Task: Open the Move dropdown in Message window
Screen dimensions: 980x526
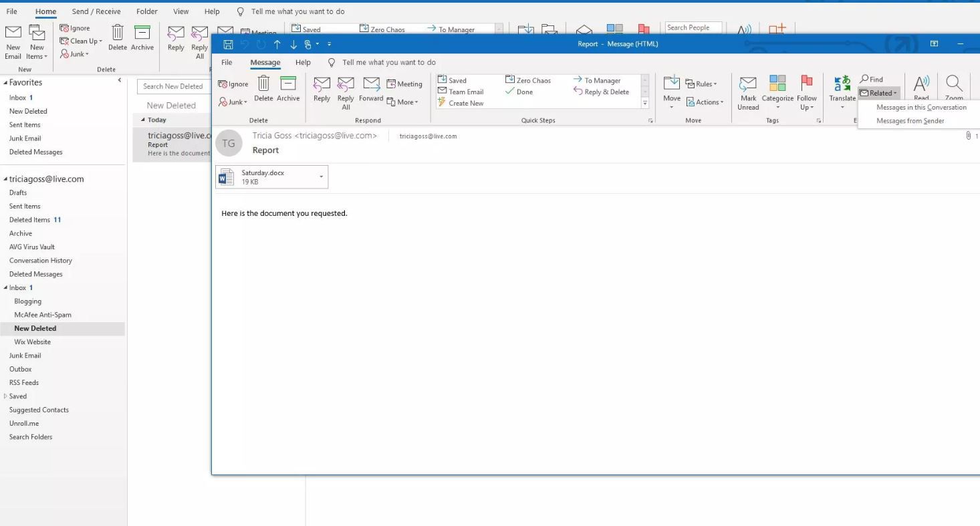Action: [x=672, y=93]
